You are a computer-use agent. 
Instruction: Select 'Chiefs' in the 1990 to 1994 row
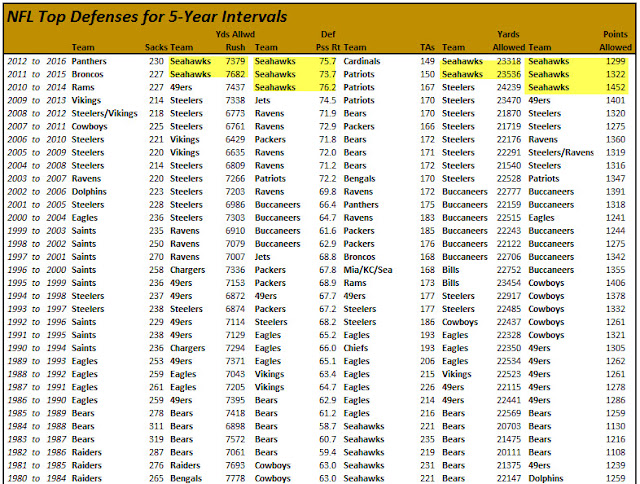tap(356, 348)
